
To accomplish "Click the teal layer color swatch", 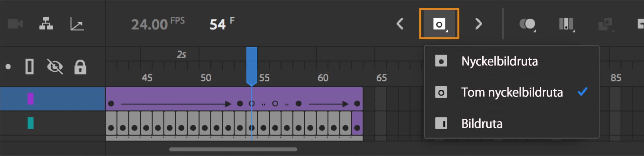I will click(31, 123).
